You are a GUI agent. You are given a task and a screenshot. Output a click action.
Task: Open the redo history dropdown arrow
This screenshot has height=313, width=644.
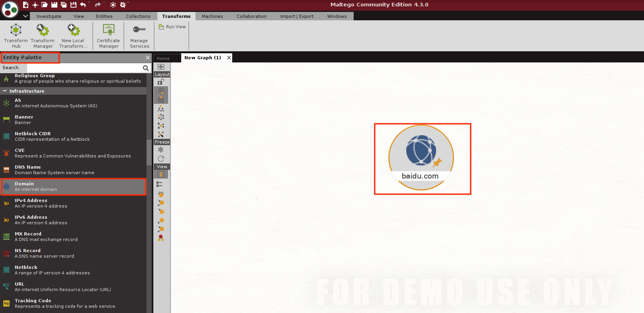(x=104, y=3)
